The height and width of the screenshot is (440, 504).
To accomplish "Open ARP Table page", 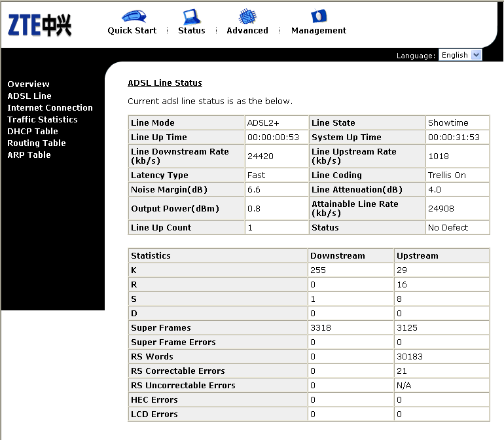I will pyautogui.click(x=29, y=155).
